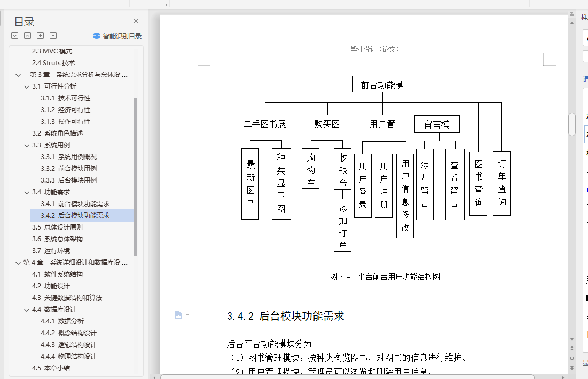Jump to 4.3 关键数据结构和算法

(67, 298)
